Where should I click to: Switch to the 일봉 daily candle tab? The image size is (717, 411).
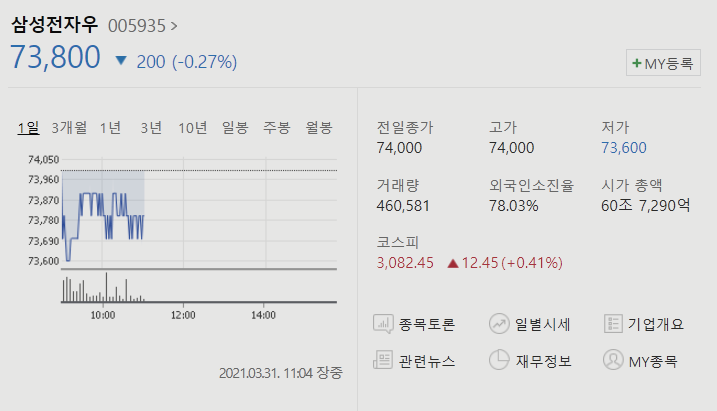coord(235,128)
